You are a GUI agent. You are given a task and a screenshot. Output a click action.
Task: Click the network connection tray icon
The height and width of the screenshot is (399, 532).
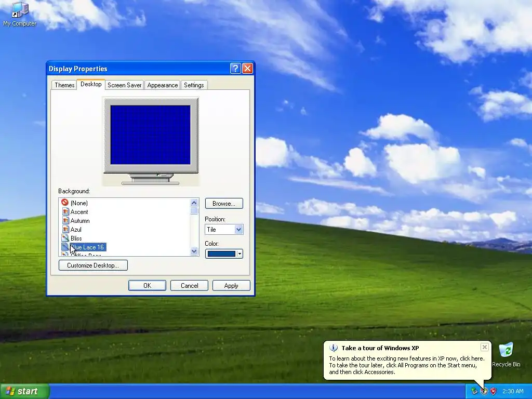click(474, 391)
